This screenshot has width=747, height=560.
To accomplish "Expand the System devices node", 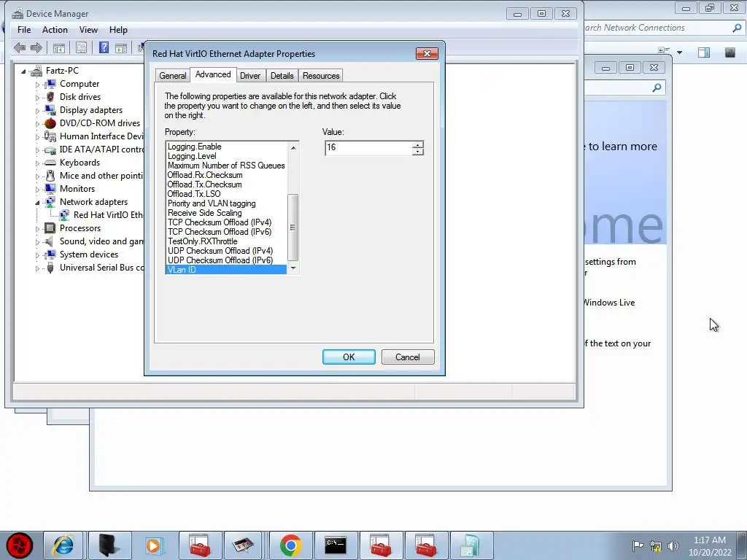I will coord(37,254).
